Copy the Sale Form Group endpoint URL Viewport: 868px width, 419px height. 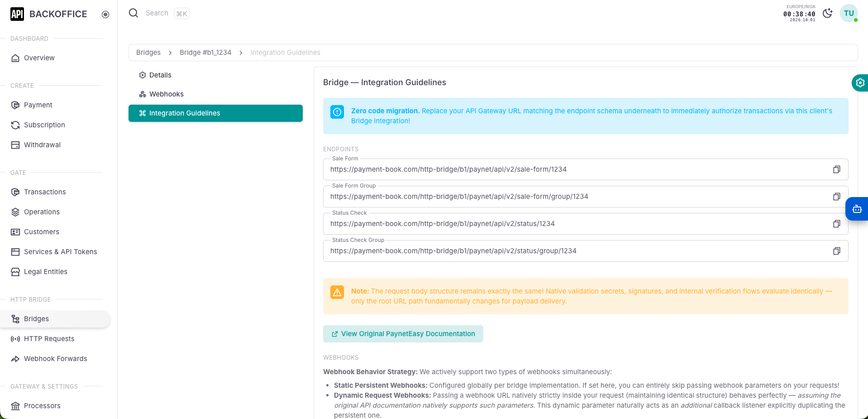point(836,197)
